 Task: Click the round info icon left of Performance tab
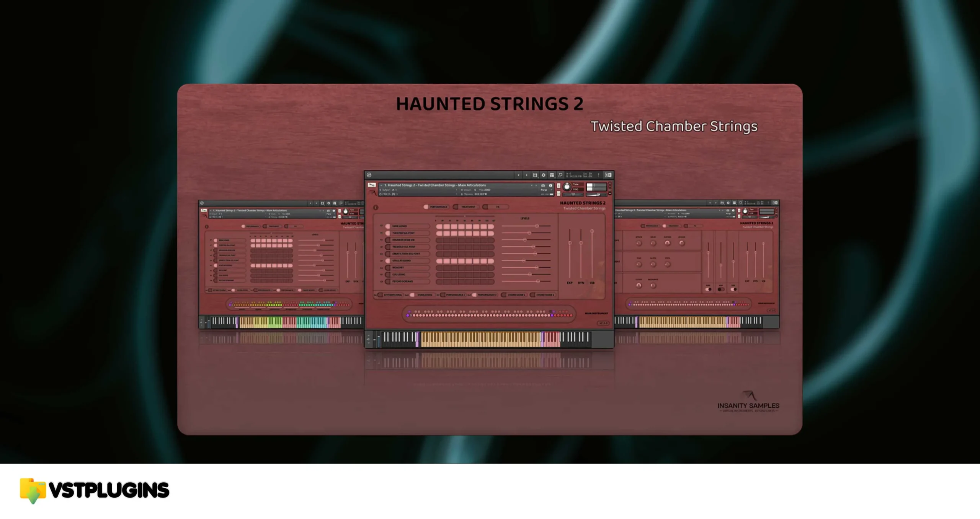(376, 207)
